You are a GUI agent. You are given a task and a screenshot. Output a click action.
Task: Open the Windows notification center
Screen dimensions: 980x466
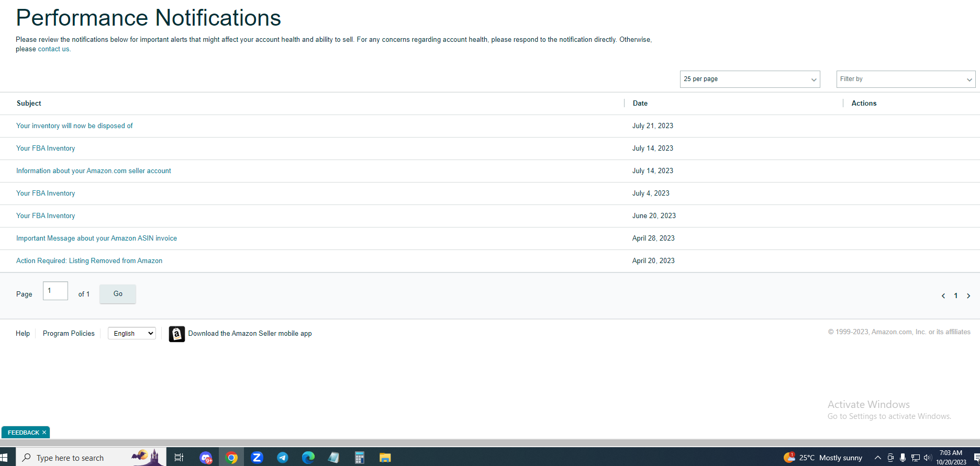point(977,458)
